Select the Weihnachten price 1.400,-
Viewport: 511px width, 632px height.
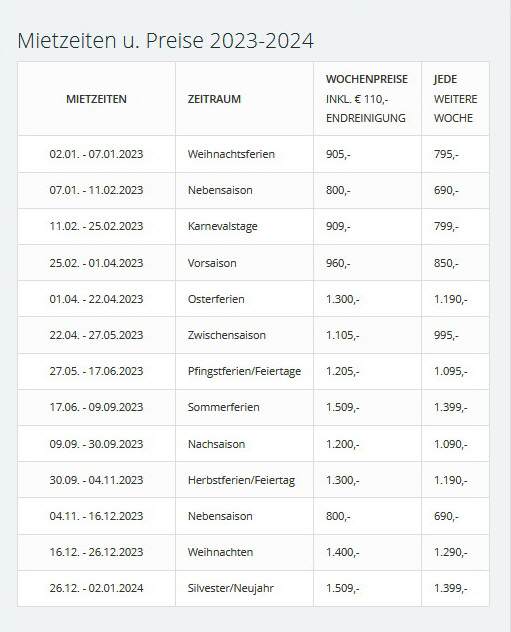343,552
